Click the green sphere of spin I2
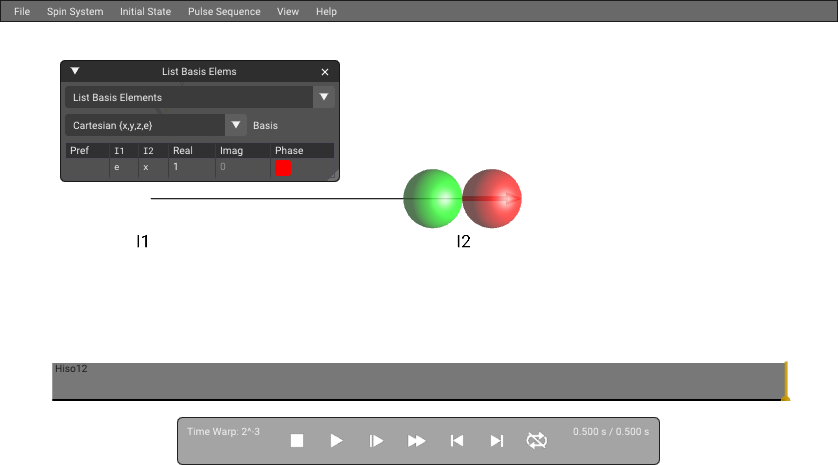Viewport: 838px width, 465px height. pos(432,199)
